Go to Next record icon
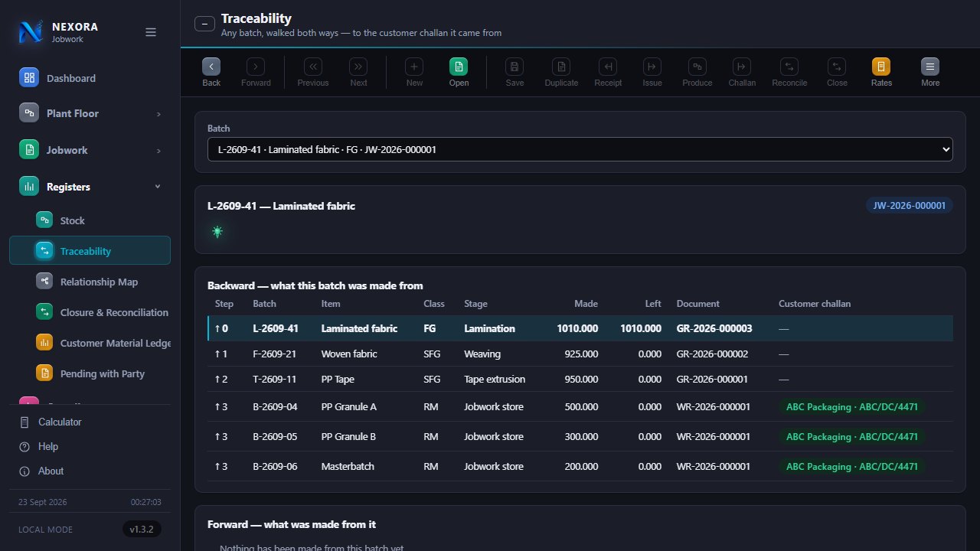The height and width of the screenshot is (551, 980). (x=358, y=67)
